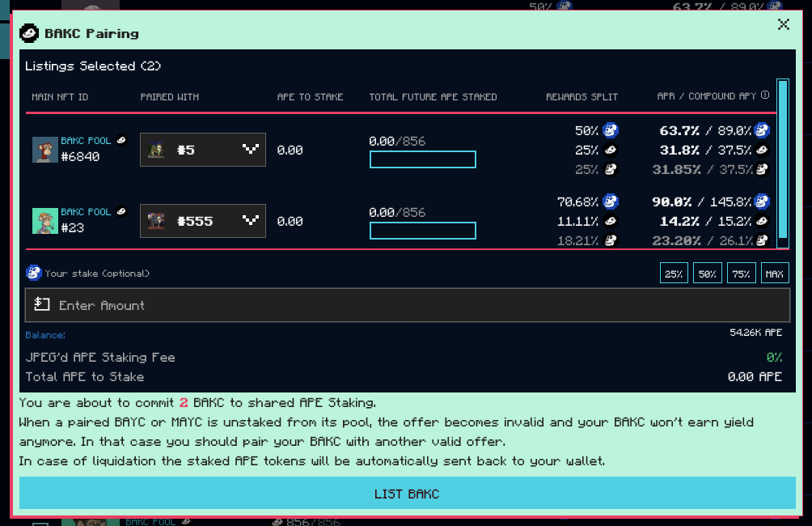Click the ApeCoin icon next to 145.8% APY
Image resolution: width=812 pixels, height=526 pixels.
(x=761, y=201)
